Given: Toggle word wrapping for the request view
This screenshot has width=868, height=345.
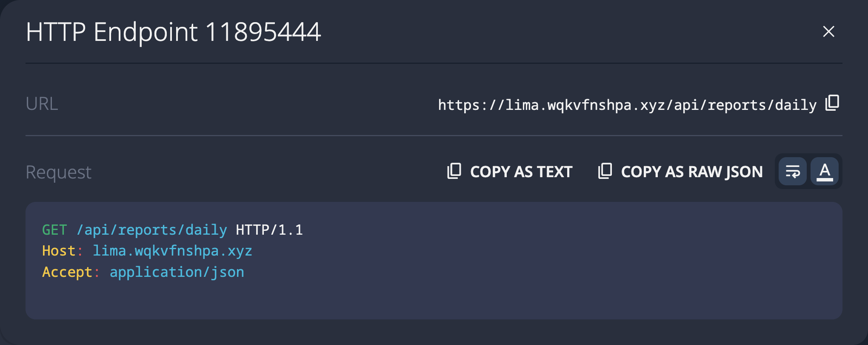Looking at the screenshot, I should [793, 171].
